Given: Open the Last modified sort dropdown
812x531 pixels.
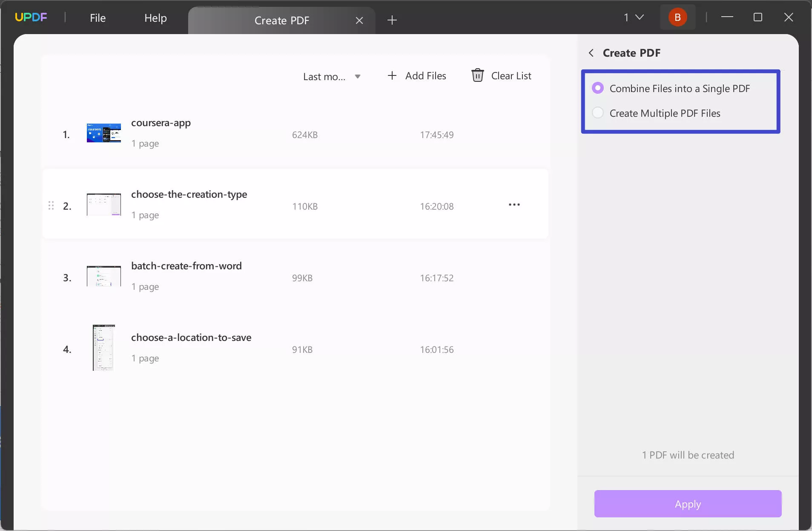Looking at the screenshot, I should 332,77.
